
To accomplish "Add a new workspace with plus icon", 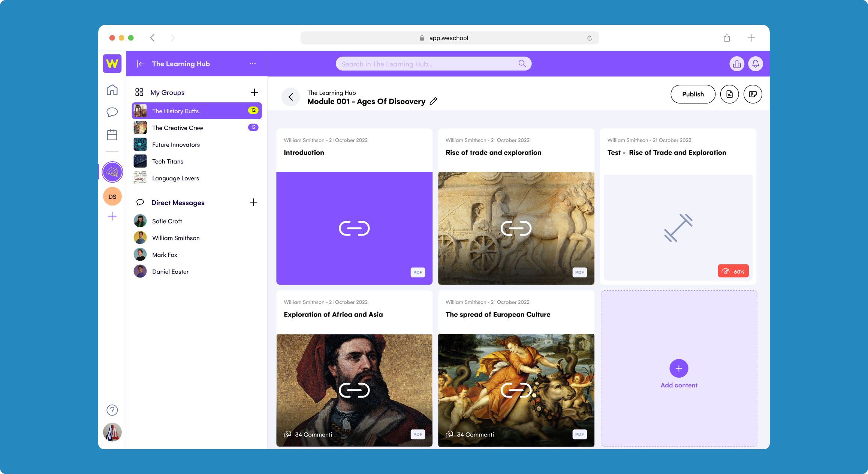I will pos(112,216).
